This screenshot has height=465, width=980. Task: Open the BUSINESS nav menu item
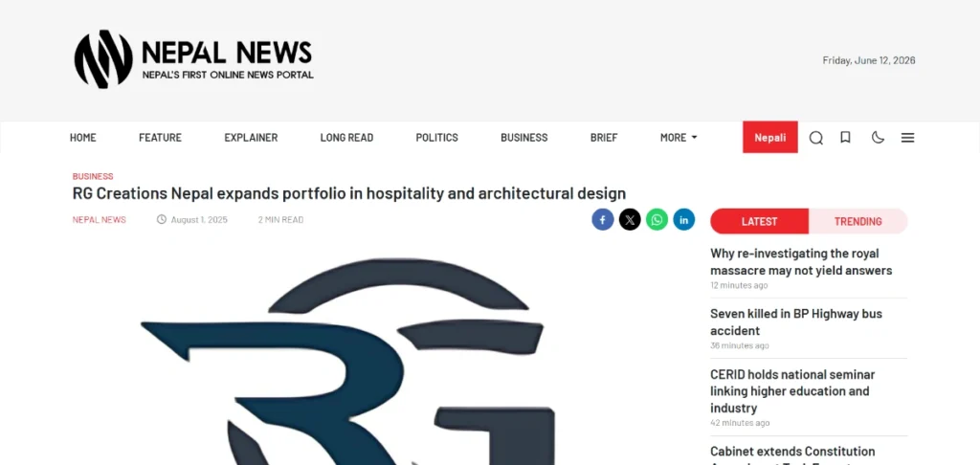click(523, 138)
